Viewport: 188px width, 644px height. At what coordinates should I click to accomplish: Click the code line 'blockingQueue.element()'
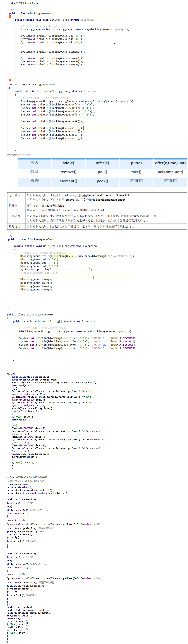53,52
